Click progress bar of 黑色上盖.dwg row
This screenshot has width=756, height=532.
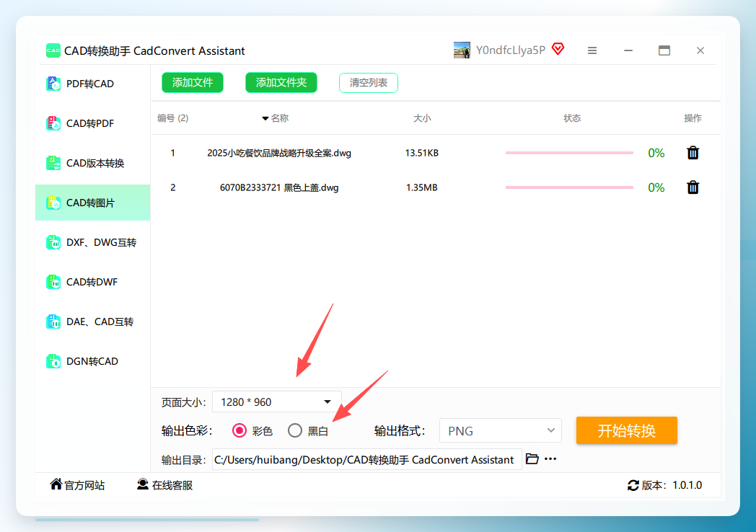(569, 187)
